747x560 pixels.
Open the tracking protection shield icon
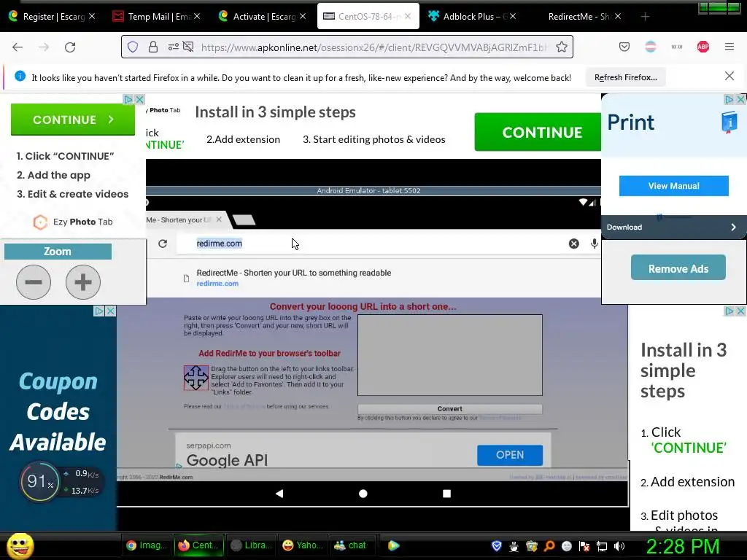[x=133, y=47]
